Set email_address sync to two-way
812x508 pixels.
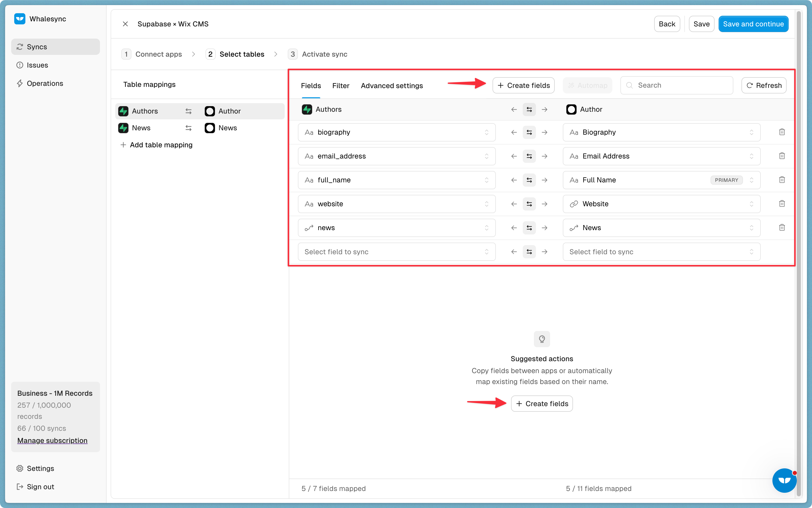tap(529, 156)
